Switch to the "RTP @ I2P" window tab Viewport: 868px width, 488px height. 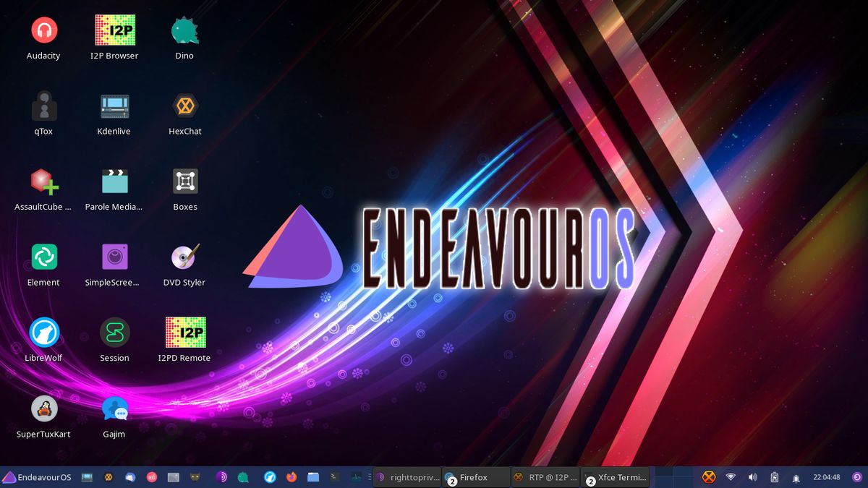pos(546,477)
